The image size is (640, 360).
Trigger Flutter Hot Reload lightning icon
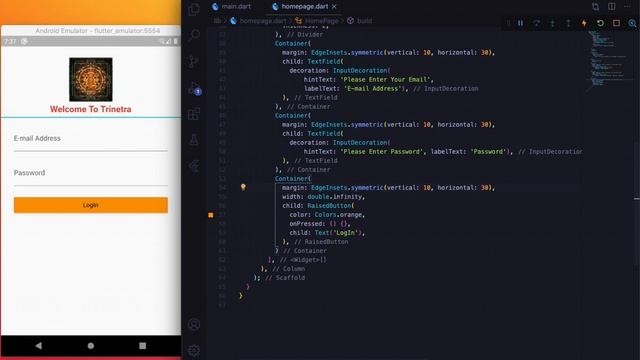[x=584, y=23]
